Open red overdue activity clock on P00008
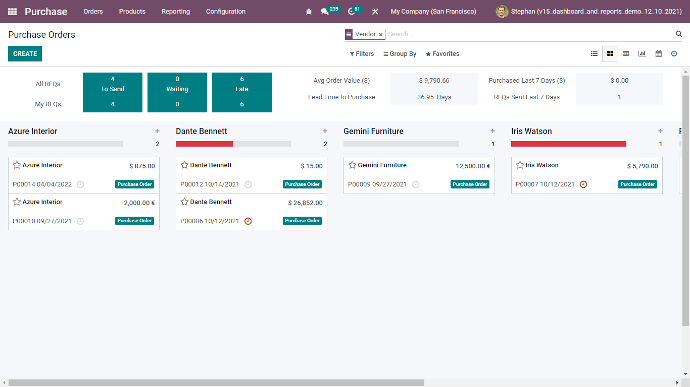The height and width of the screenshot is (387, 690). (248, 221)
